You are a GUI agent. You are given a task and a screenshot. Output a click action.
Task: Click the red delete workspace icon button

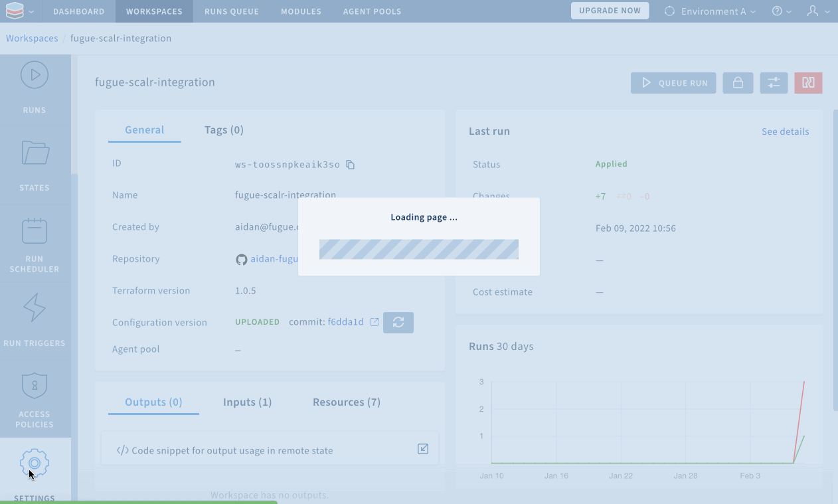tap(808, 83)
